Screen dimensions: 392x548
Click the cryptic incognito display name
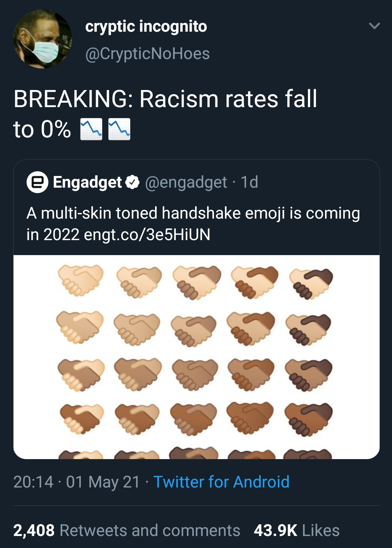coord(146,26)
